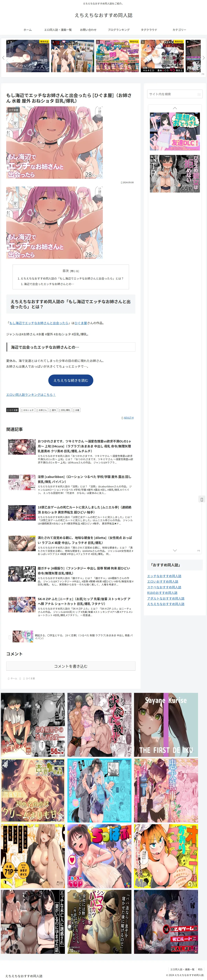Click the carousel previous arrow
207x980 pixels.
(x=3, y=58)
